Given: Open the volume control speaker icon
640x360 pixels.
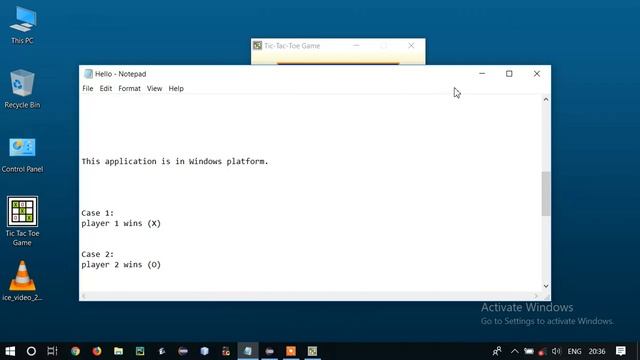Looking at the screenshot, I should [x=556, y=351].
